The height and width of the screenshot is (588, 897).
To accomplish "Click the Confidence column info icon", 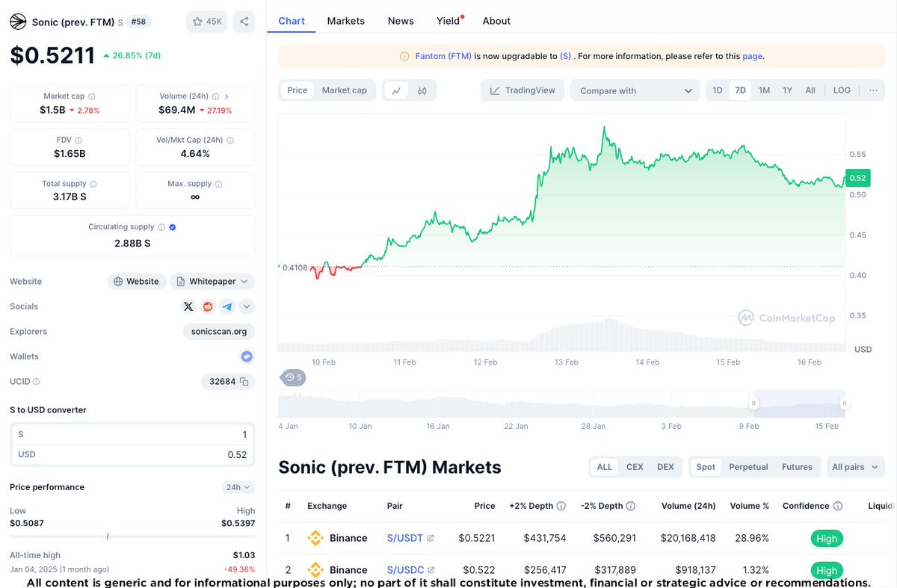I will point(838,506).
